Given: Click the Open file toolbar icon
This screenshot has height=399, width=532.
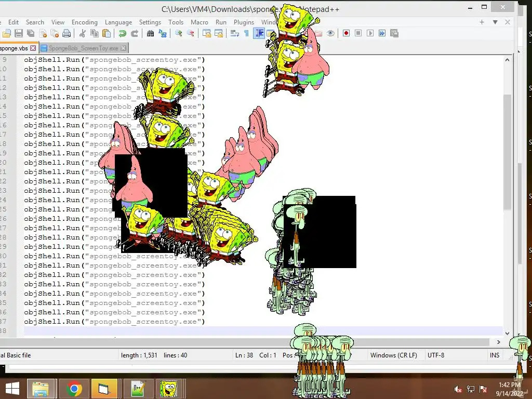Looking at the screenshot, I should tap(7, 33).
